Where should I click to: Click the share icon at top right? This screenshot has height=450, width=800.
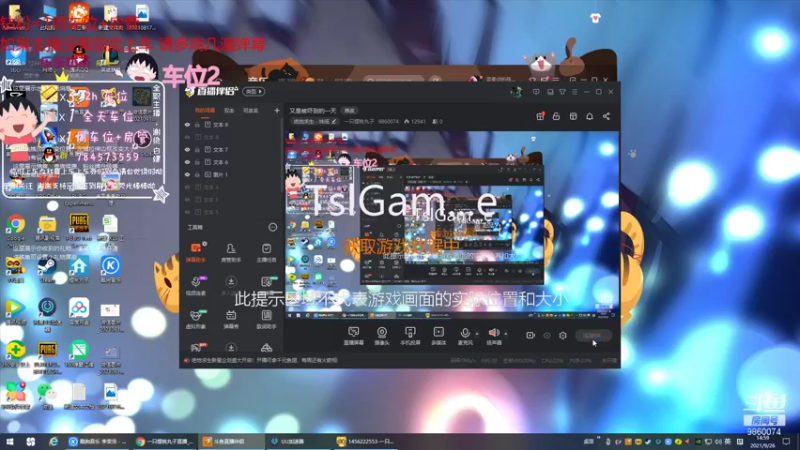606,116
